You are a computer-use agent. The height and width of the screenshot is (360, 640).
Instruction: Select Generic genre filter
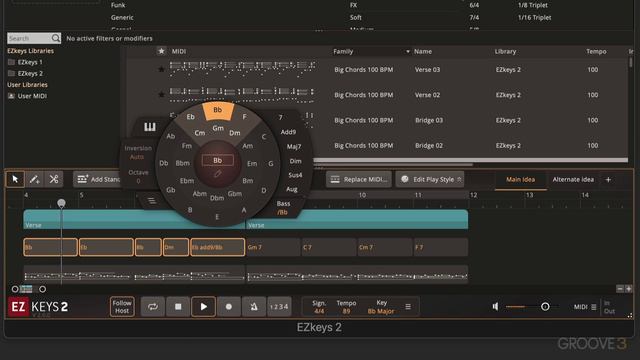coord(122,18)
